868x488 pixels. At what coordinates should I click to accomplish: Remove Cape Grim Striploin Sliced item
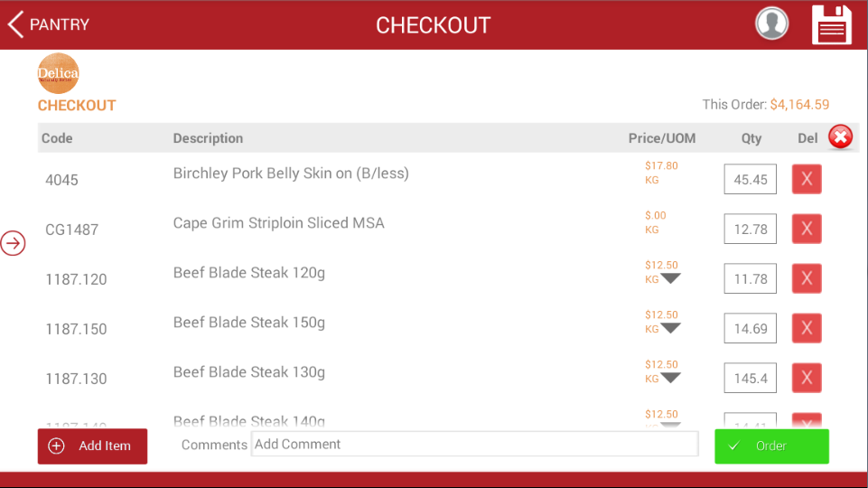pyautogui.click(x=807, y=229)
